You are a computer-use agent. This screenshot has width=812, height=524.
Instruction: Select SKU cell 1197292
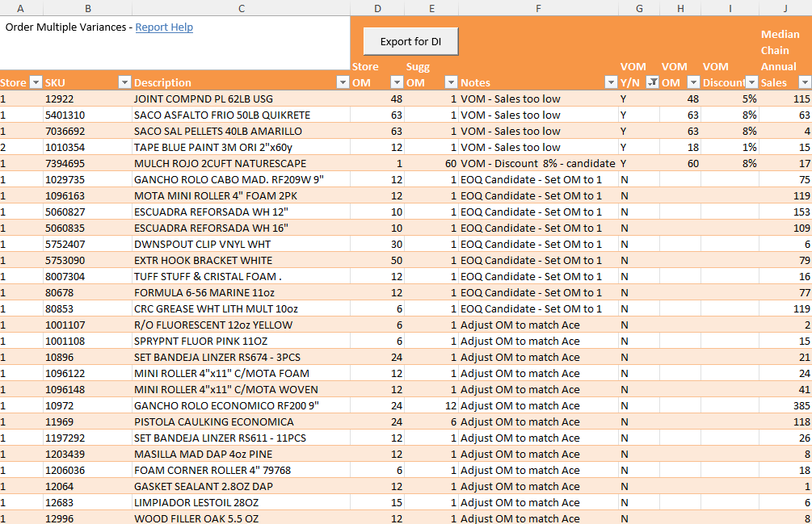(87, 438)
